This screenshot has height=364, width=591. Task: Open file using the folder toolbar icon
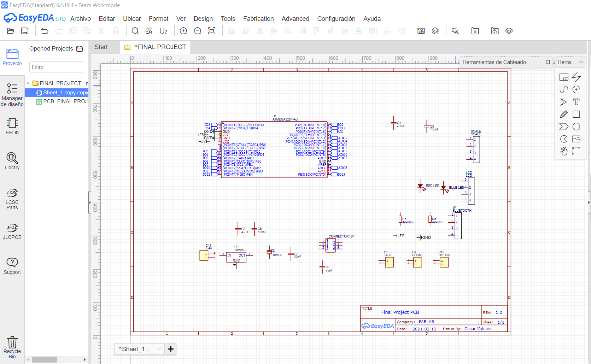pos(11,31)
